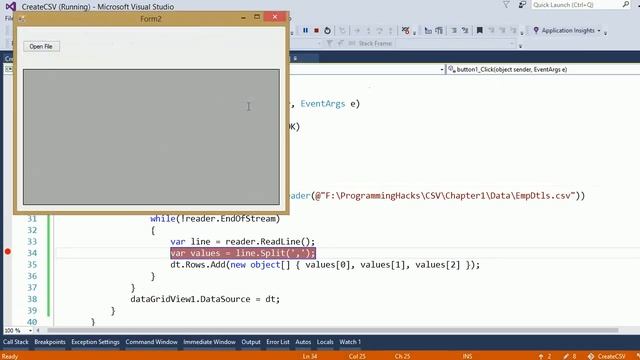Switch to the Output tab

click(251, 342)
